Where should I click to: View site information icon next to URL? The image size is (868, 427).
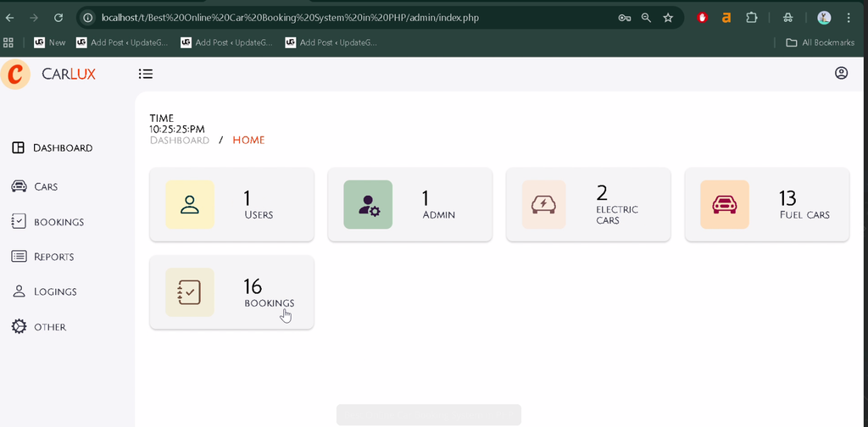[x=87, y=18]
